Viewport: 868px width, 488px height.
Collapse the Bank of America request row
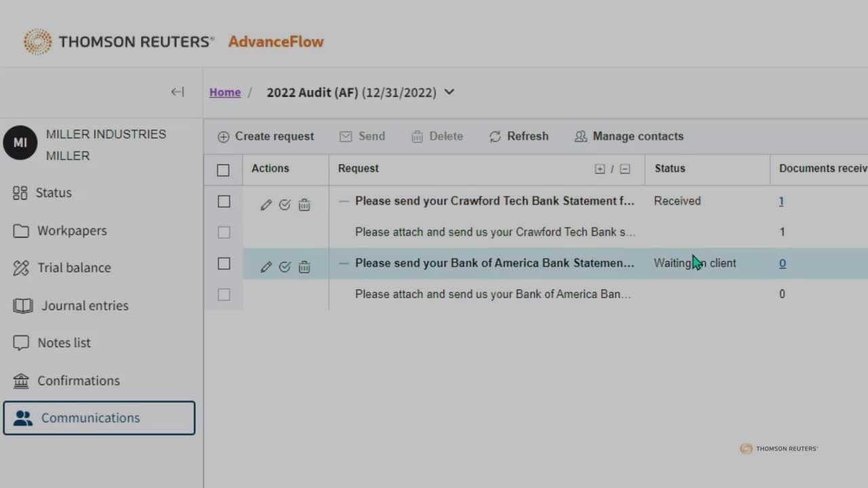(x=344, y=264)
